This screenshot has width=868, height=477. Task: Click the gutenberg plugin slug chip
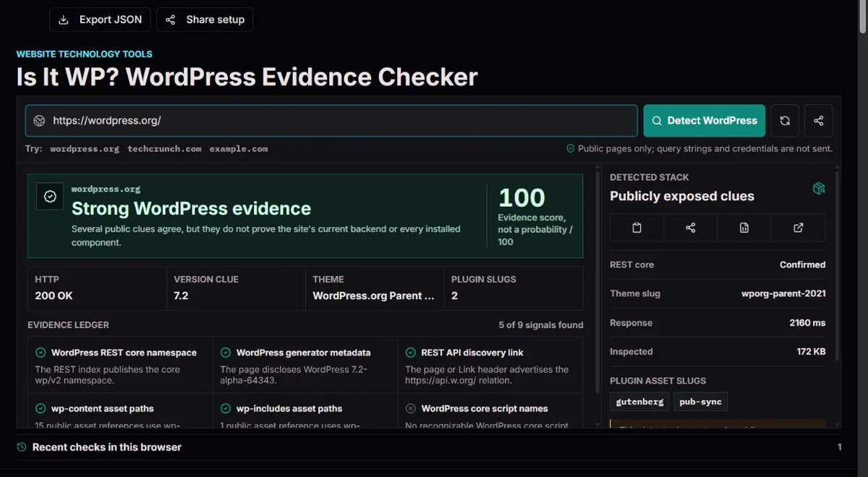pyautogui.click(x=639, y=402)
